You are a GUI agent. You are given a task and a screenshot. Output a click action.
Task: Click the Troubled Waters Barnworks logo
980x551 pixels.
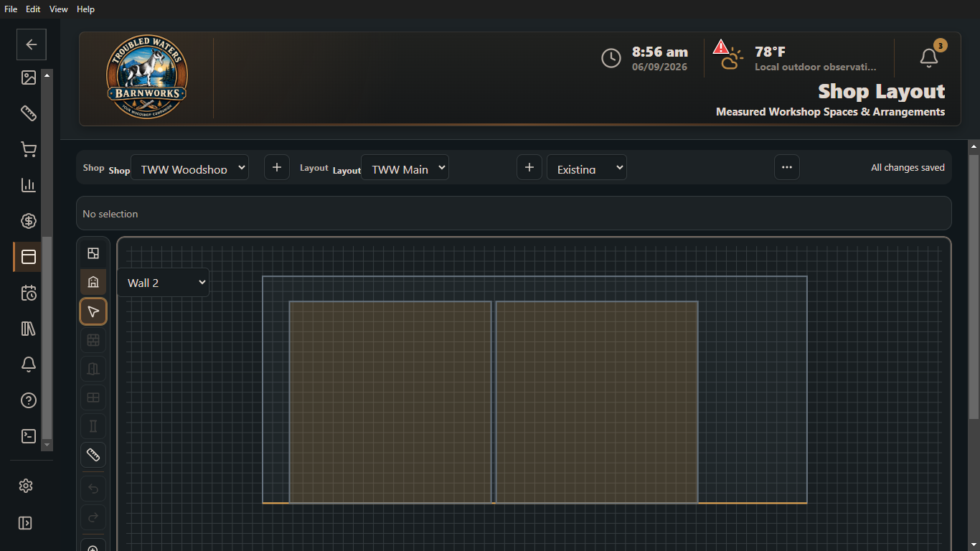pyautogui.click(x=147, y=78)
